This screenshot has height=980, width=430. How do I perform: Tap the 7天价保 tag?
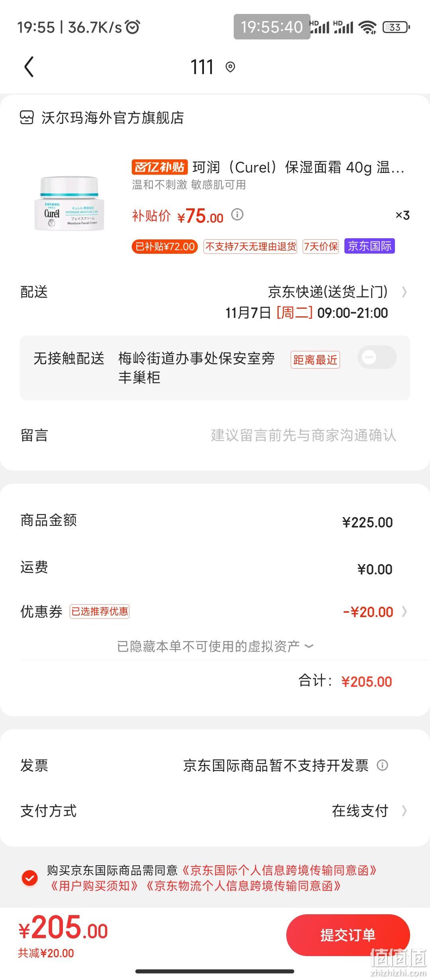point(321,247)
